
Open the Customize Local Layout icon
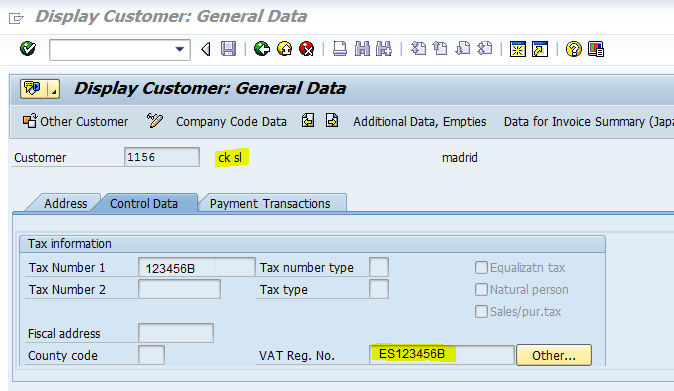pyautogui.click(x=596, y=49)
